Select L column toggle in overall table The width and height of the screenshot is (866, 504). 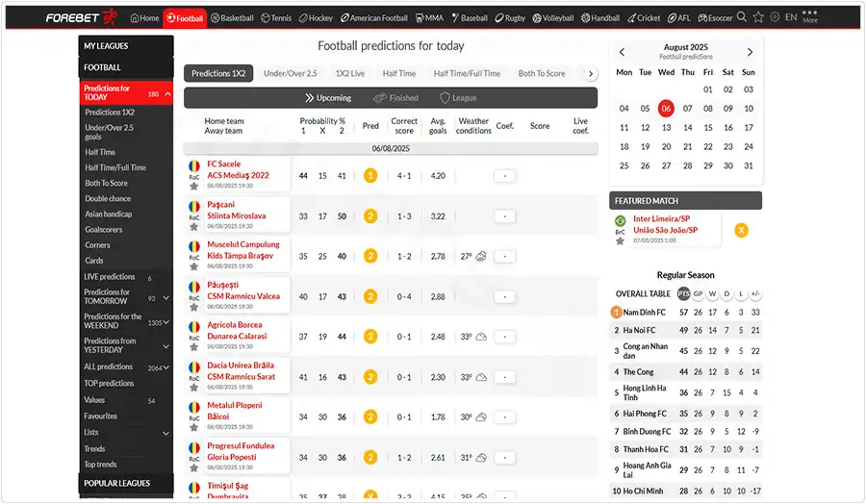coord(741,293)
